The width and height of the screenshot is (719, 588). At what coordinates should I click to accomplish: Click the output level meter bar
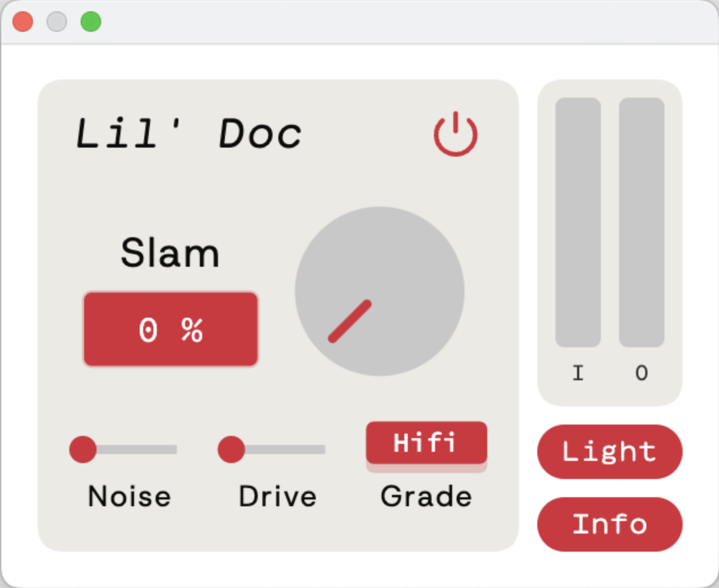click(641, 222)
